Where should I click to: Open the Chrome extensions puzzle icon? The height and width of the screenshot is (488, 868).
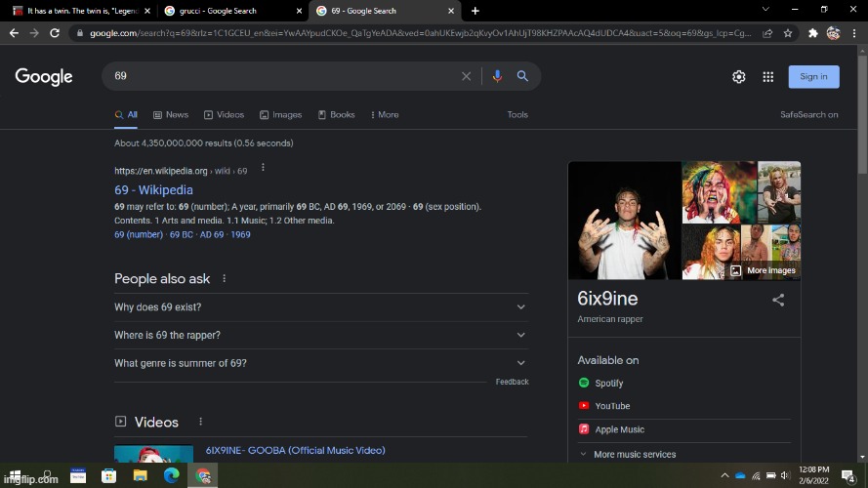812,33
